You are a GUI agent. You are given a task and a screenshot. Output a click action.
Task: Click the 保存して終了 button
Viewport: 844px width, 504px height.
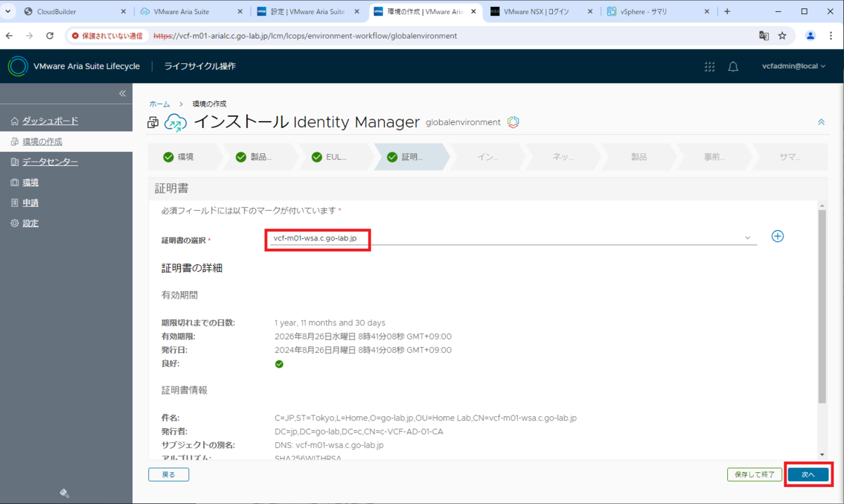755,474
